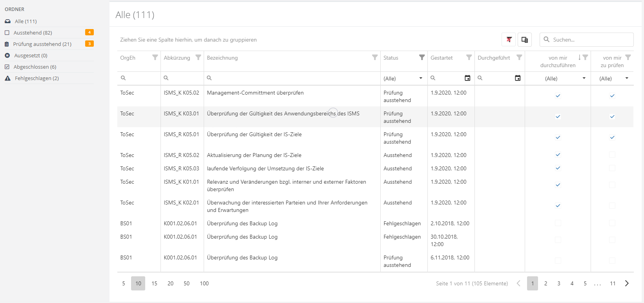The height and width of the screenshot is (303, 644).
Task: Open calendar picker in Gestartet filter
Action: (x=467, y=78)
